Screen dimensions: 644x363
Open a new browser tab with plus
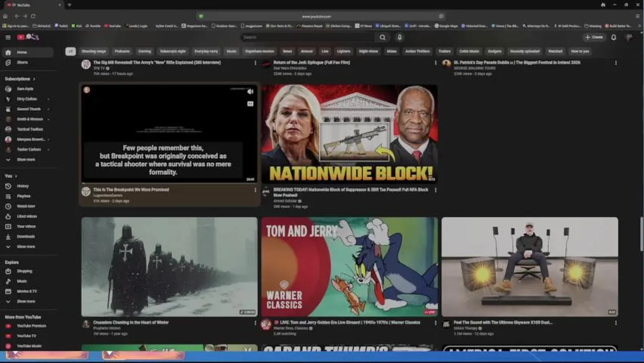coord(69,5)
